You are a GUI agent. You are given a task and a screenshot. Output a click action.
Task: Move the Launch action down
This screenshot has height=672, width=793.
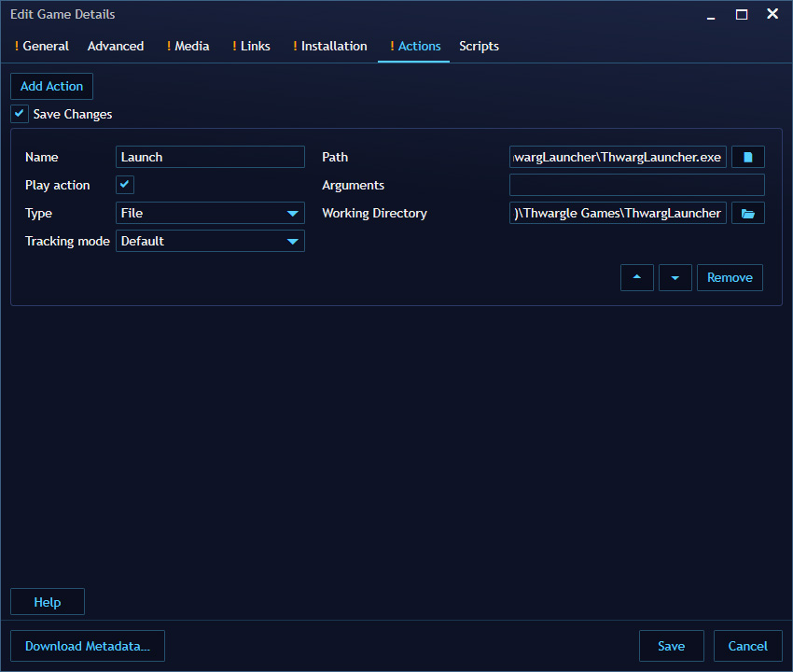(675, 277)
